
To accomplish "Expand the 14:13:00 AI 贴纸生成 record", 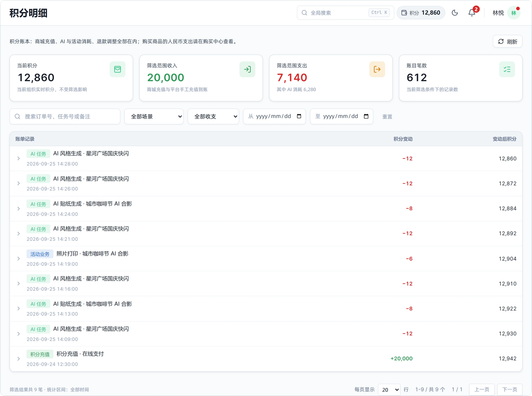I will [x=18, y=309].
